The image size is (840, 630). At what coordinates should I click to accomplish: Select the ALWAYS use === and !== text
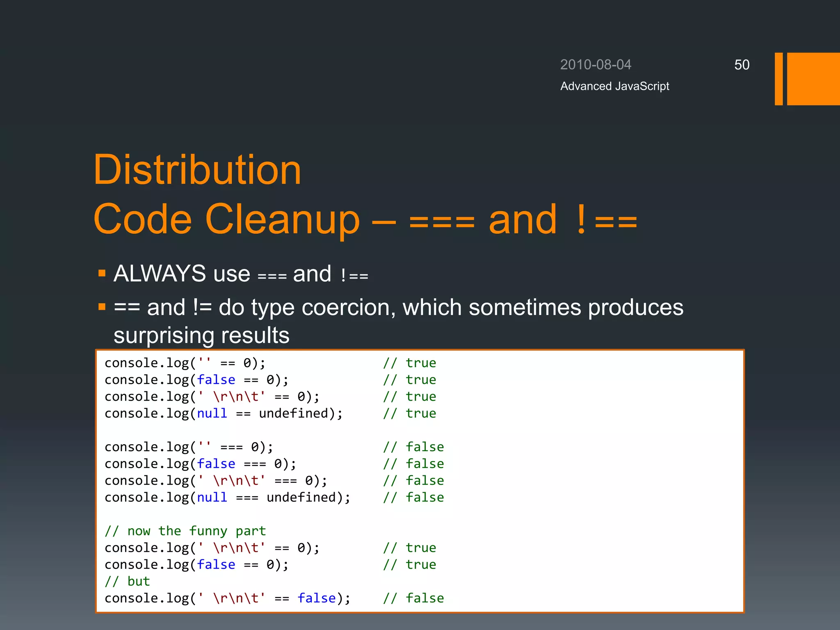click(241, 274)
